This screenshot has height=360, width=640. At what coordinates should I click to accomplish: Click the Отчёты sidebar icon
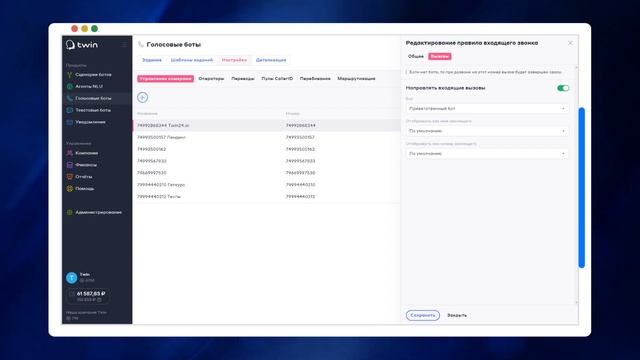click(x=69, y=177)
